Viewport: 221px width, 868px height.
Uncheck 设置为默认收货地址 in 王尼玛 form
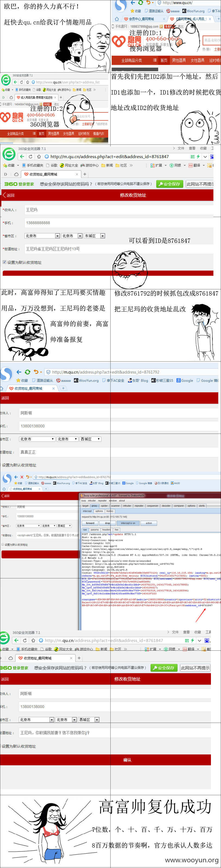point(4,262)
